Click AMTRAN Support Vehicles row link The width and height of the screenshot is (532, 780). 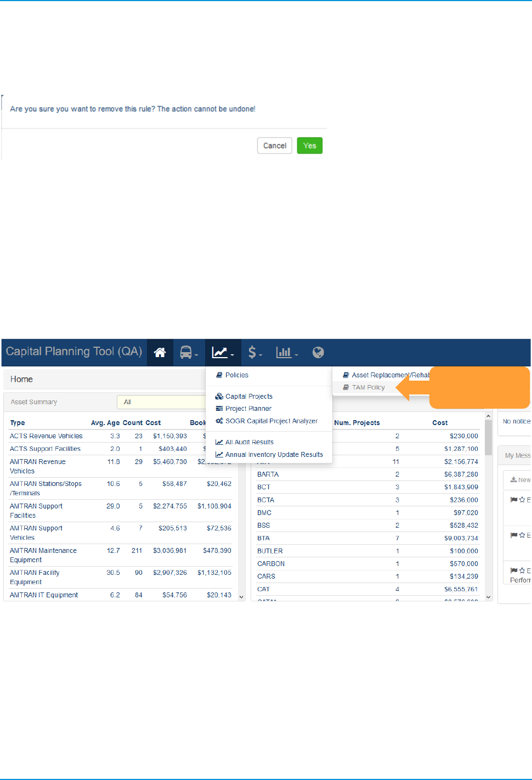pos(36,533)
